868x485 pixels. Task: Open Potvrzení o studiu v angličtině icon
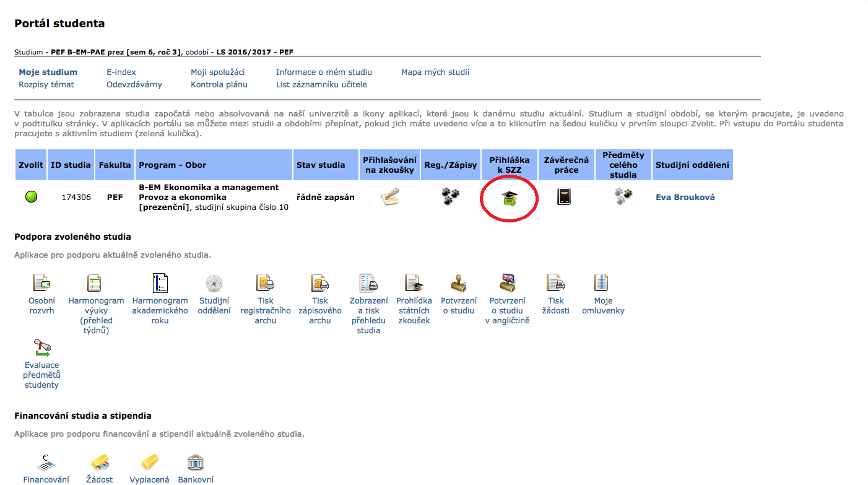tap(507, 283)
